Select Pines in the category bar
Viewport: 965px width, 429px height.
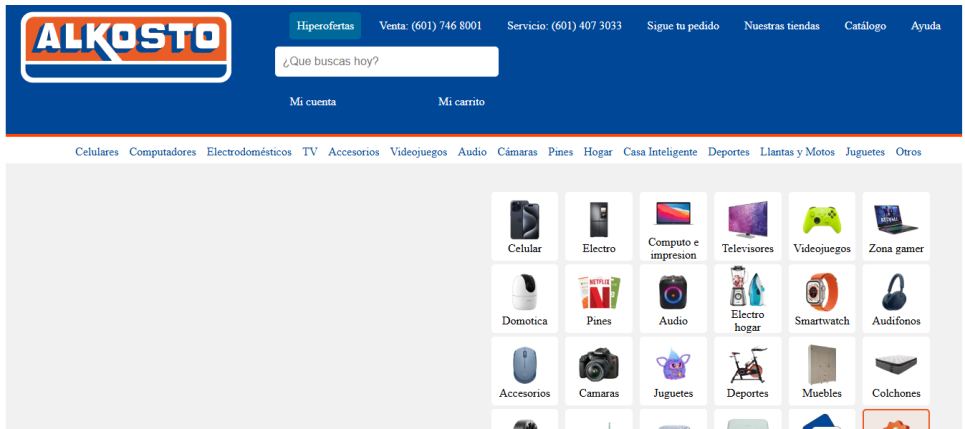point(561,152)
